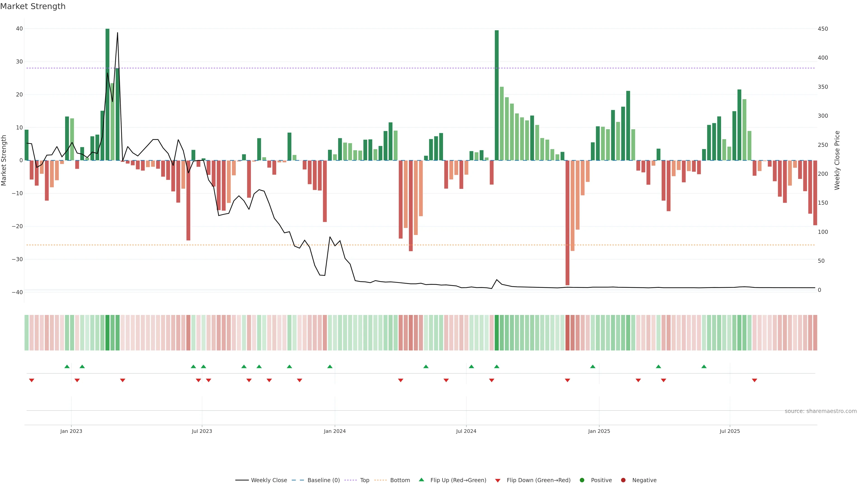Click the Jul 2025 x-axis label
The width and height of the screenshot is (868, 488).
pos(729,431)
